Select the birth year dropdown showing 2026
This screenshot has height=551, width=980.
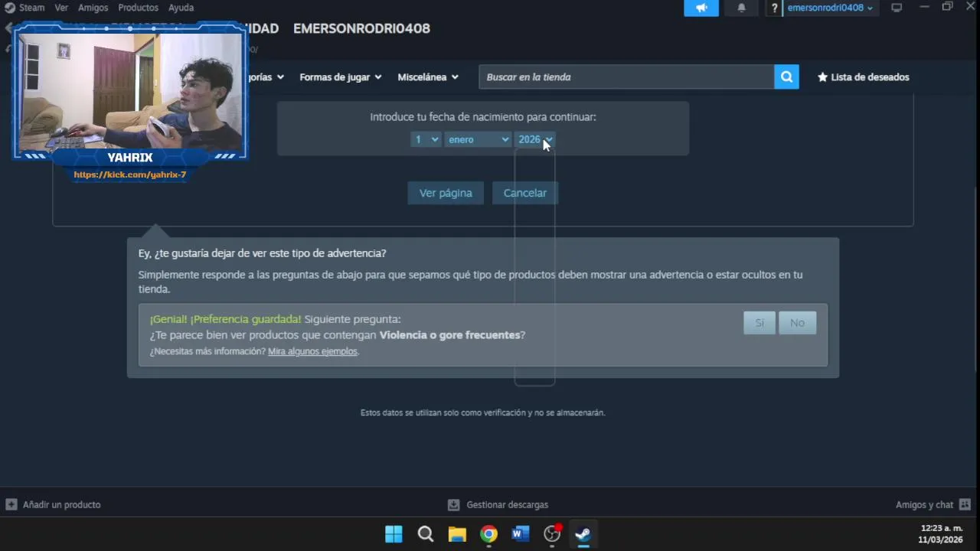534,139
